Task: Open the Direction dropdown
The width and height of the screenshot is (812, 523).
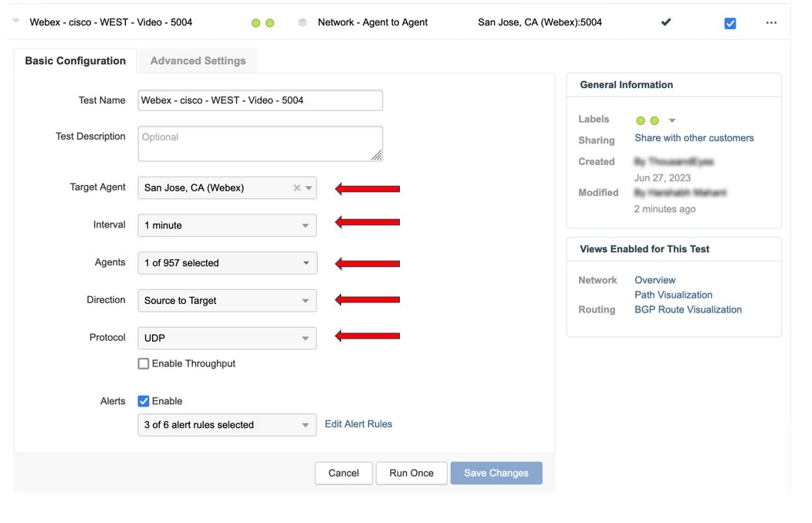Action: (227, 301)
